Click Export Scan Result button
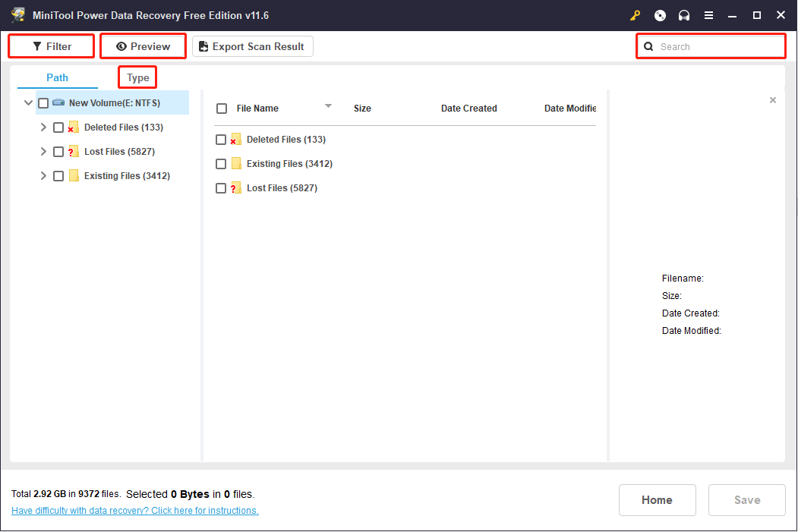This screenshot has width=798, height=532. [252, 46]
